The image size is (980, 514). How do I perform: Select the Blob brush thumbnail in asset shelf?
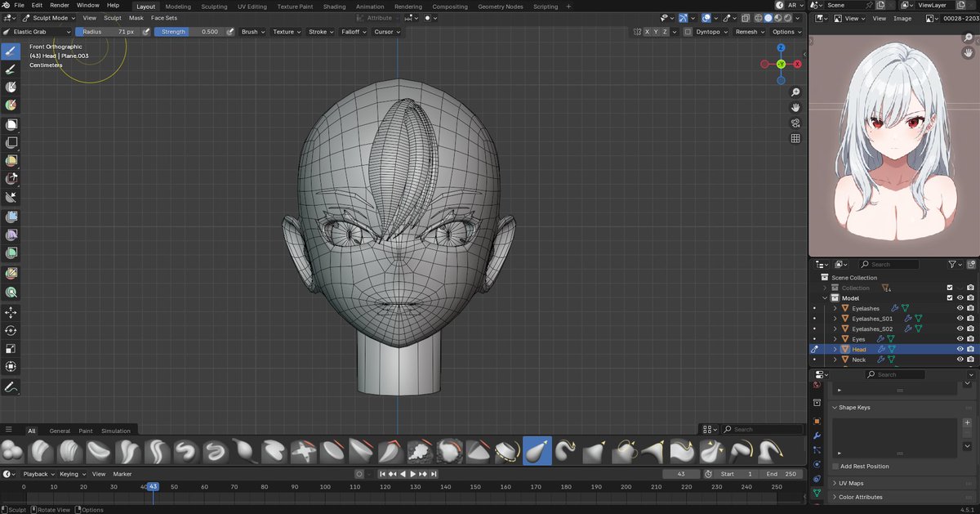[x=12, y=450]
